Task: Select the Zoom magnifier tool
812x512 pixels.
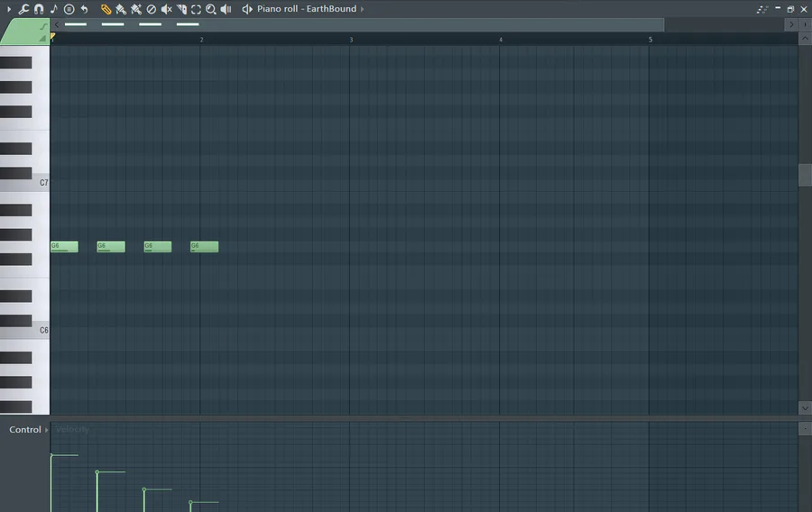Action: point(211,9)
